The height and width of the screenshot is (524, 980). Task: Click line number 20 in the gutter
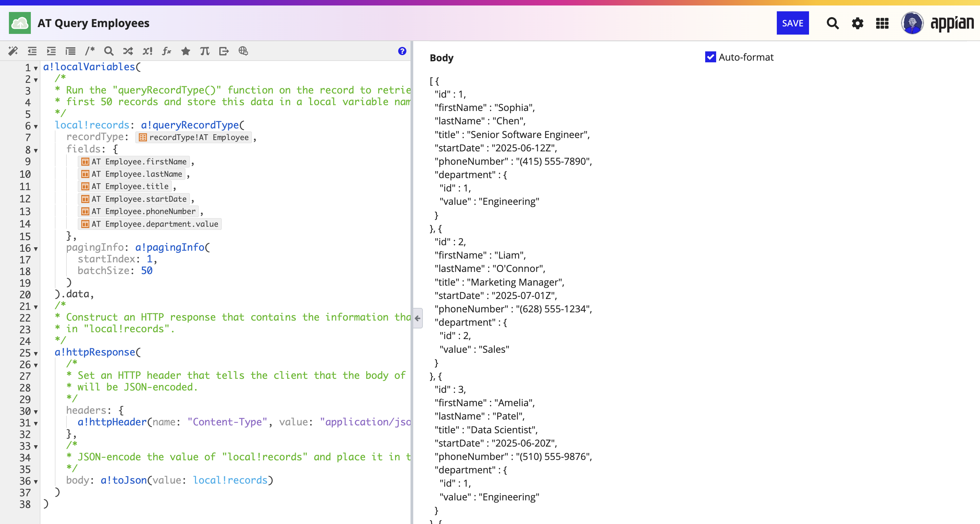click(x=25, y=295)
